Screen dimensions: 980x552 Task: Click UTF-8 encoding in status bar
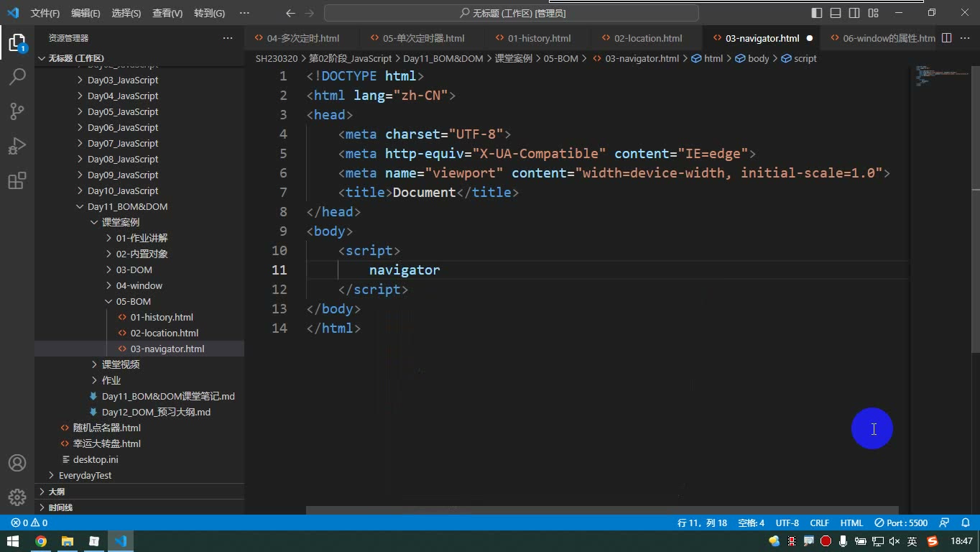[x=787, y=523]
